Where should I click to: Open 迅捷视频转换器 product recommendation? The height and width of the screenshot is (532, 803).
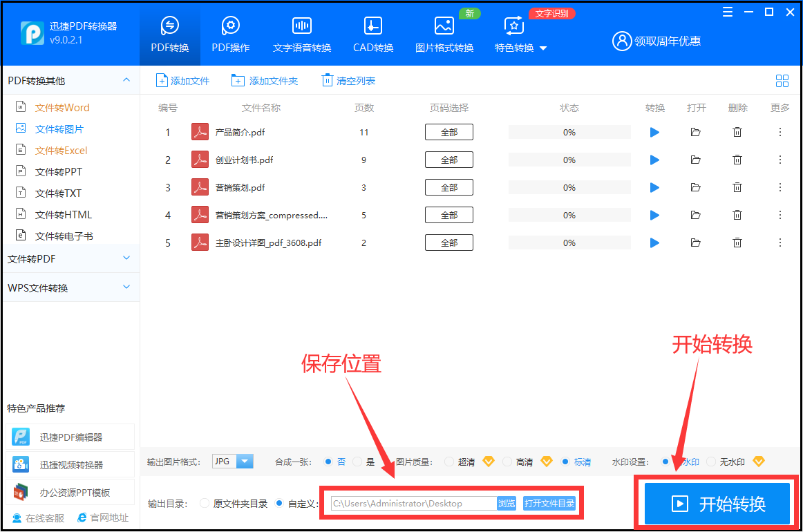click(70, 465)
